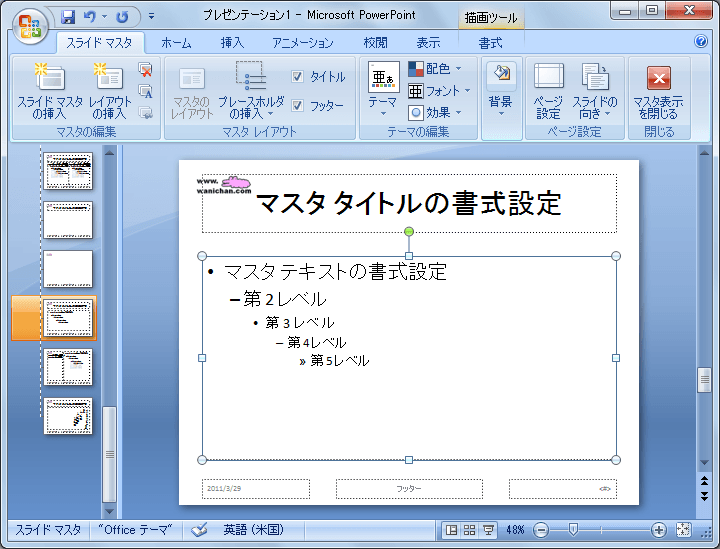720x549 pixels.
Task: Click the 英語 (米国) language indicator
Action: [x=253, y=530]
